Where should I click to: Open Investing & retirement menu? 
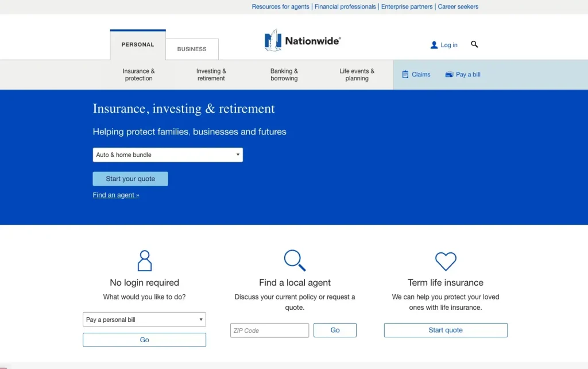point(211,75)
